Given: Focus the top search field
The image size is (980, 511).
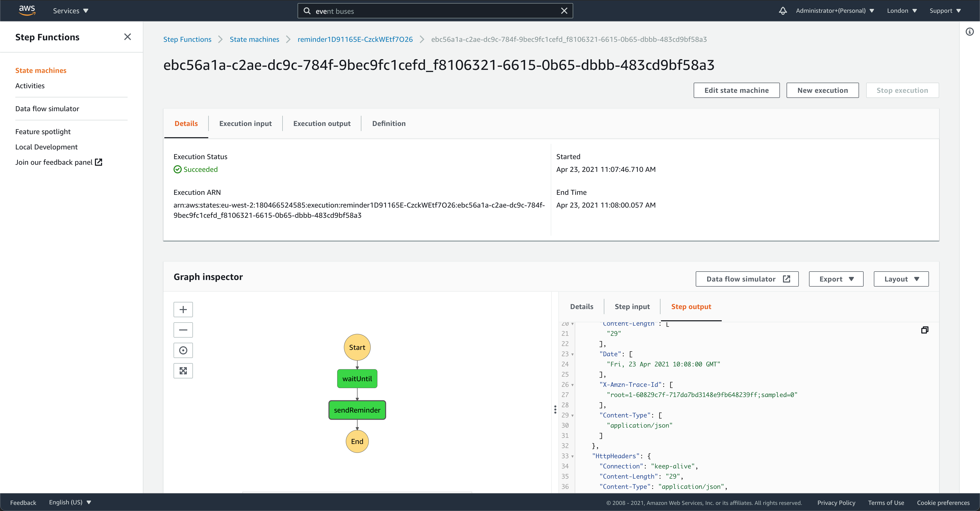Looking at the screenshot, I should [x=435, y=11].
